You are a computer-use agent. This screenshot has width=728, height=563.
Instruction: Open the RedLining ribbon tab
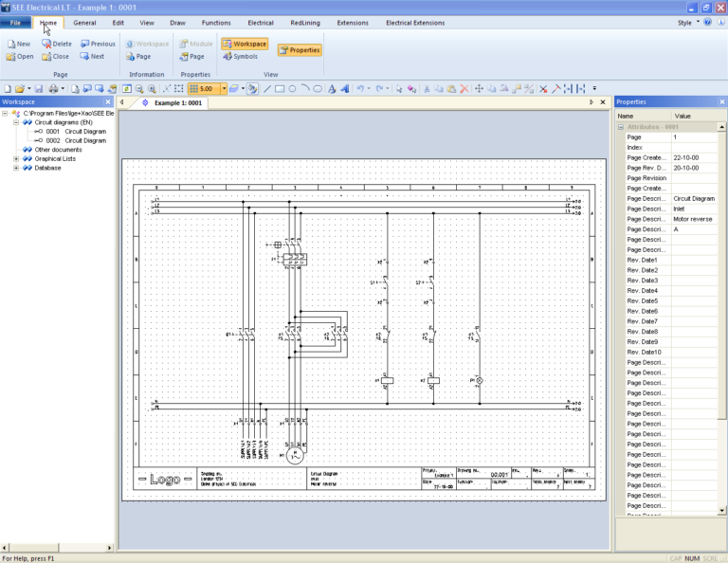point(305,23)
